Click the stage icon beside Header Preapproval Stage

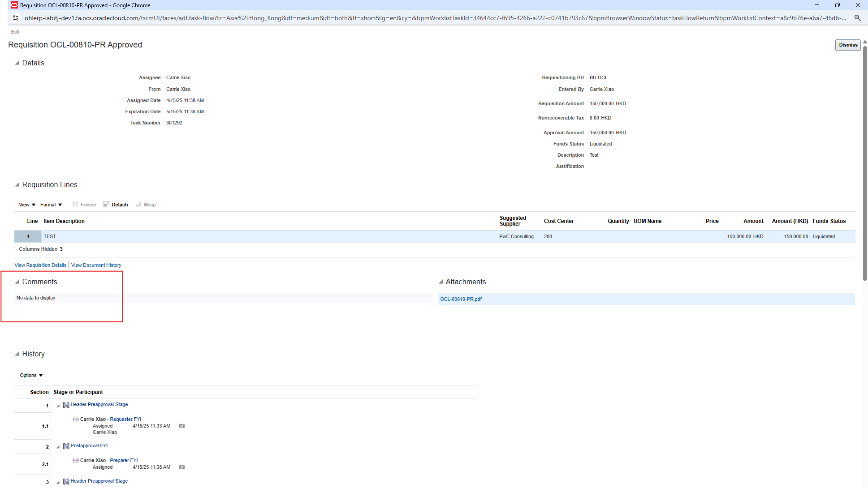(66, 404)
